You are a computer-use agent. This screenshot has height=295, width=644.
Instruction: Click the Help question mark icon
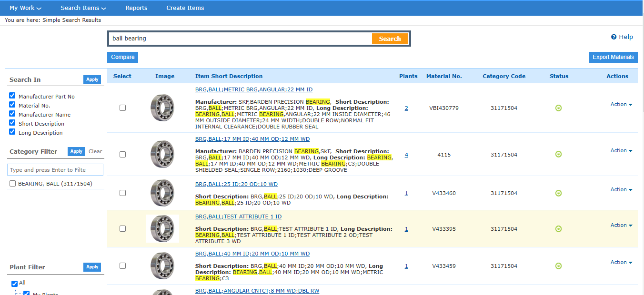click(x=614, y=37)
